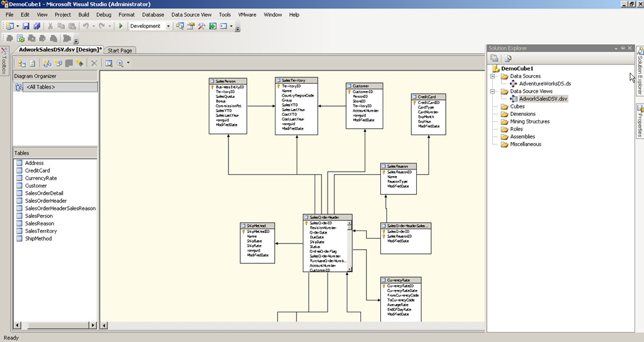Click the Save icon in the toolbar
This screenshot has width=644, height=342.
pyautogui.click(x=26, y=26)
